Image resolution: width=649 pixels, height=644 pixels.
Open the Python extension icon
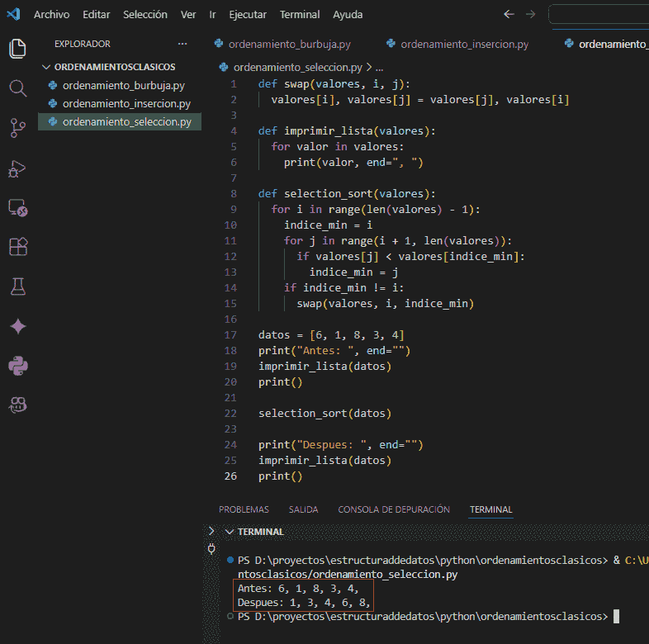[x=17, y=366]
